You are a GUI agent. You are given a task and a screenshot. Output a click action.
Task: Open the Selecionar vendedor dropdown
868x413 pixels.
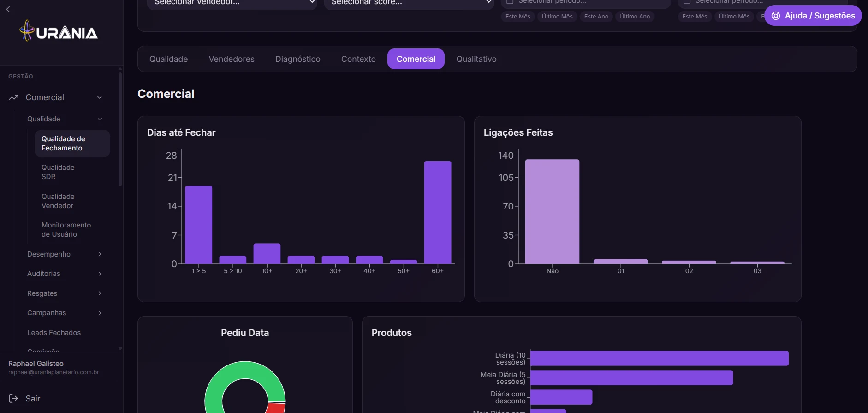coord(232,3)
